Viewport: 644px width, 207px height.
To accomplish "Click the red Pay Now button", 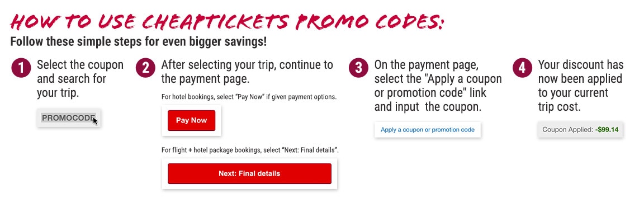I will pos(191,120).
